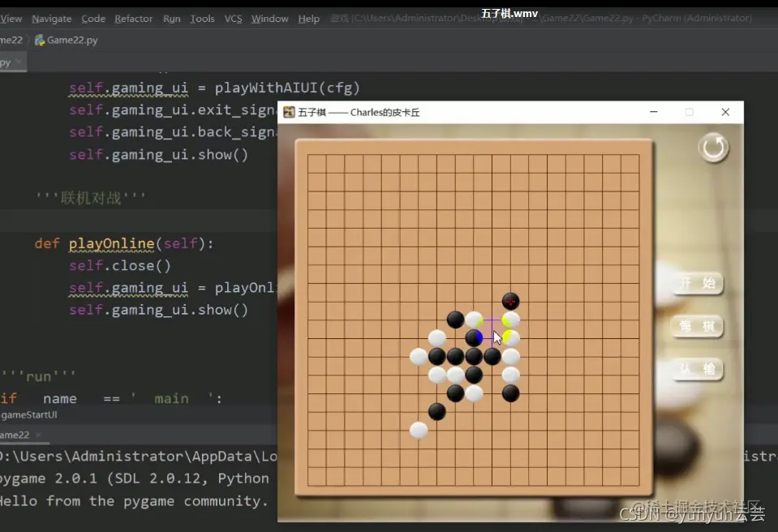The height and width of the screenshot is (532, 778).
Task: Open the Navigate menu
Action: (52, 19)
